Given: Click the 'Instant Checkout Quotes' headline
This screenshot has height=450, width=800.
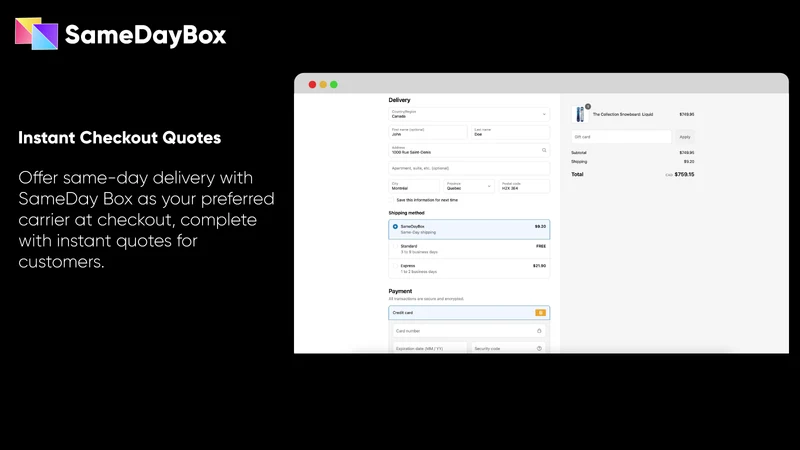Looking at the screenshot, I should tap(119, 138).
